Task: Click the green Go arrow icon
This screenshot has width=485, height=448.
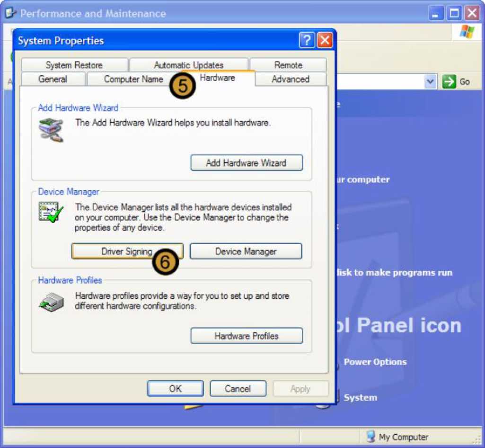Action: pos(449,82)
